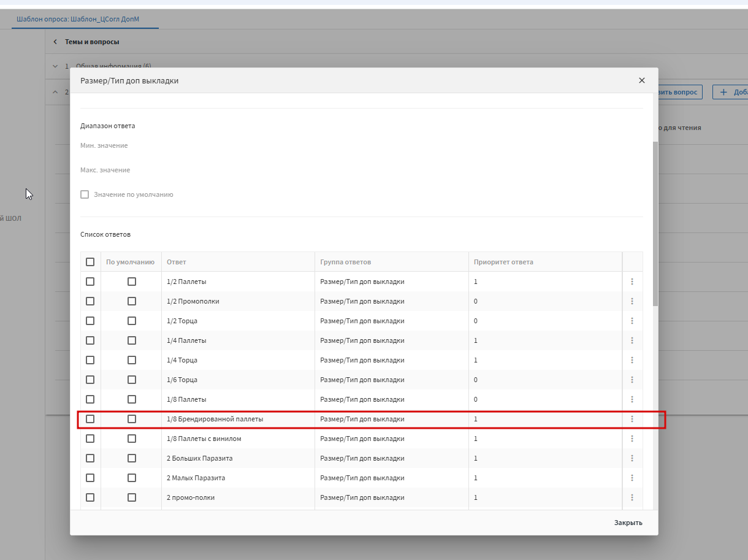Sort by the Приоритет ответа column header
This screenshot has width=748, height=560.
click(503, 262)
